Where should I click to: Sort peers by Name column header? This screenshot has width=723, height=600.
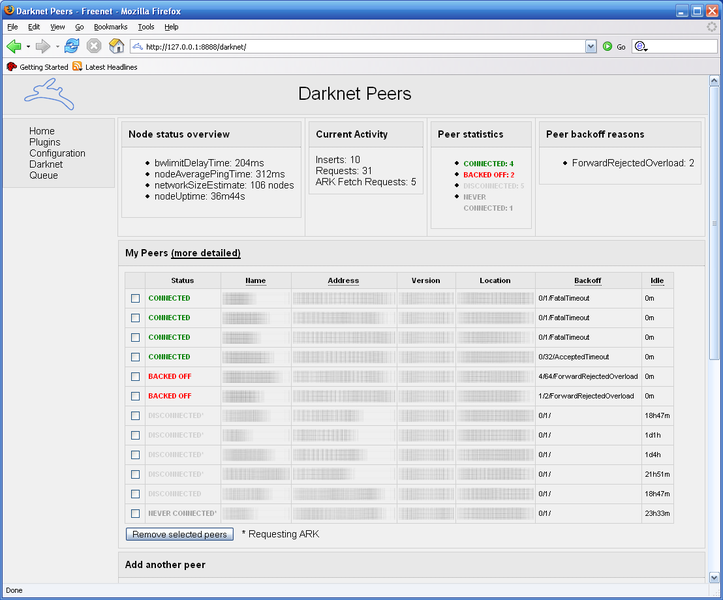pos(255,280)
